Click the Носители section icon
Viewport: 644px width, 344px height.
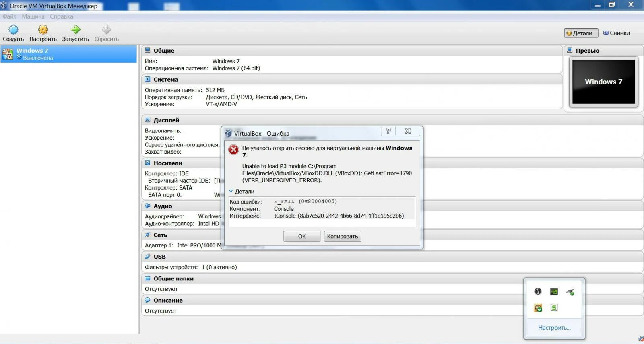pyautogui.click(x=147, y=163)
